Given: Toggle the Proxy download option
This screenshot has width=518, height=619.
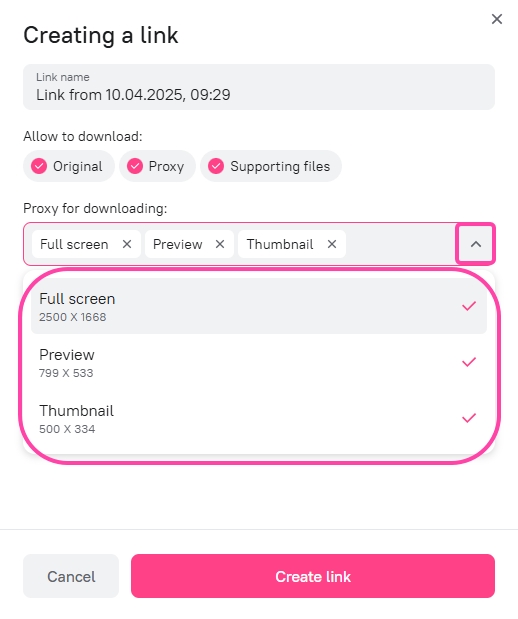Looking at the screenshot, I should [157, 166].
